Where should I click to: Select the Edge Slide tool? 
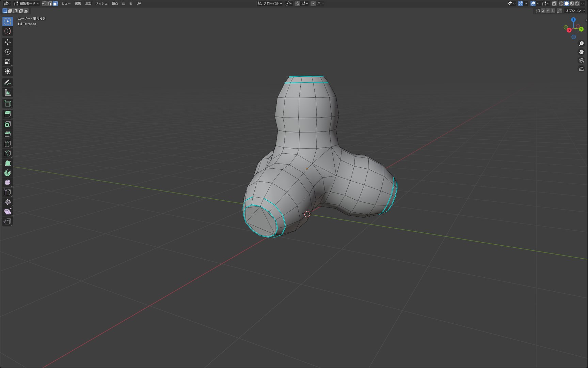pyautogui.click(x=7, y=193)
